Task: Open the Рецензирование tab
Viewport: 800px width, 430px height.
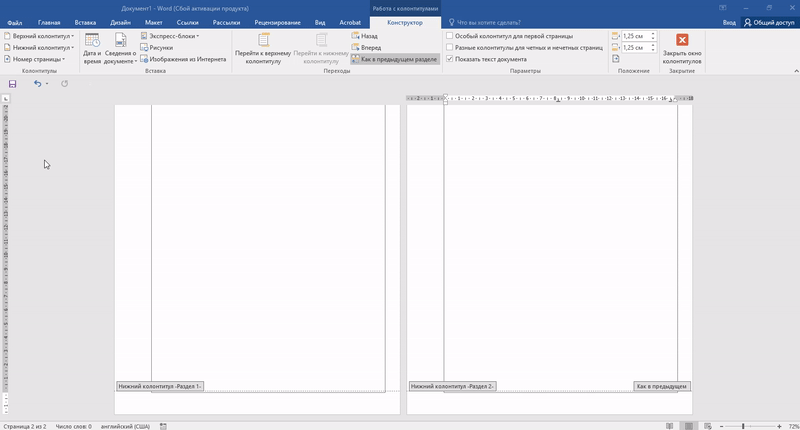Action: point(277,21)
